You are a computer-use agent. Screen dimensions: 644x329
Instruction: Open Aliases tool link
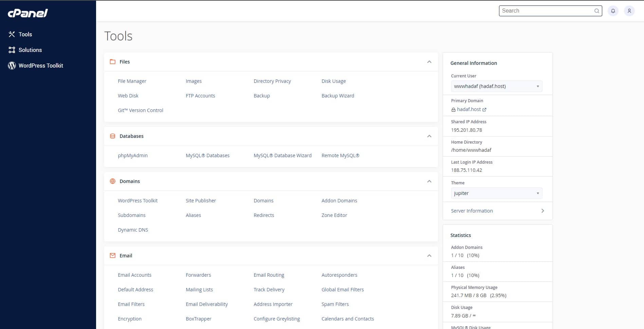(193, 215)
